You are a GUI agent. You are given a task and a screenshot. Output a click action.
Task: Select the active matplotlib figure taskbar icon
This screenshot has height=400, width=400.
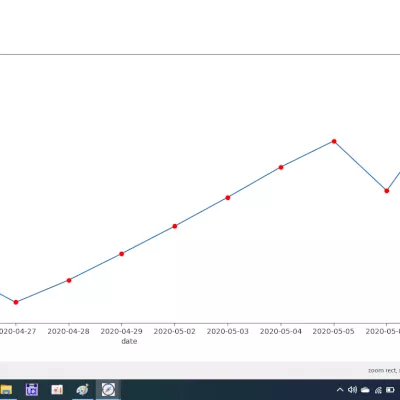(x=108, y=389)
